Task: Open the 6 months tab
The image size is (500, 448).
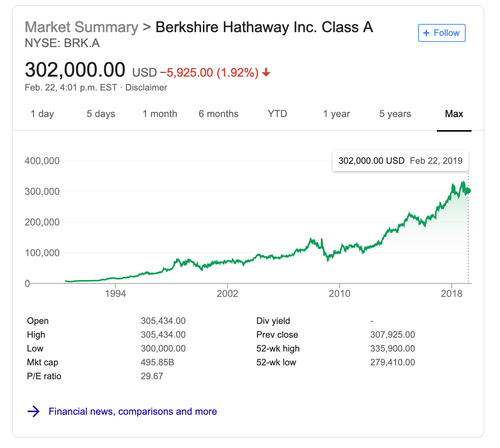Action: tap(219, 114)
